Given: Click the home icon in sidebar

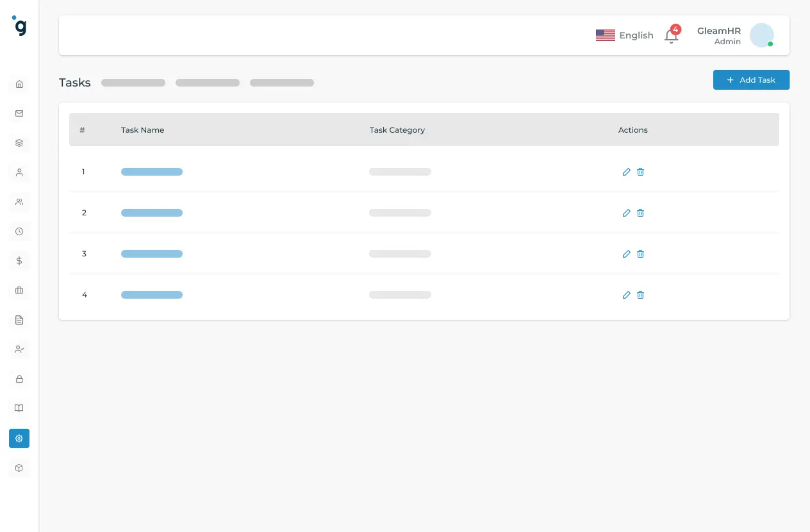Looking at the screenshot, I should [19, 84].
